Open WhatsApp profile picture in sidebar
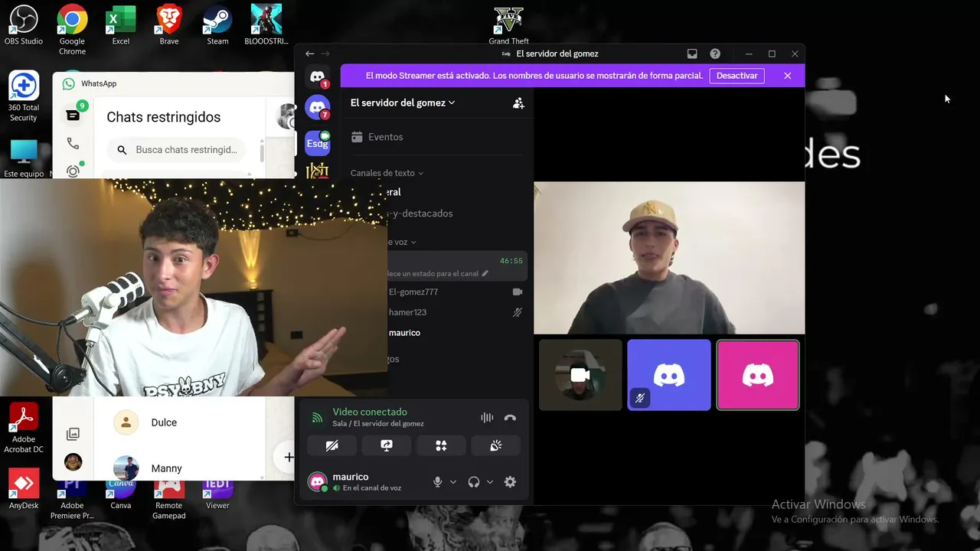Viewport: 980px width, 551px height. coord(73,461)
